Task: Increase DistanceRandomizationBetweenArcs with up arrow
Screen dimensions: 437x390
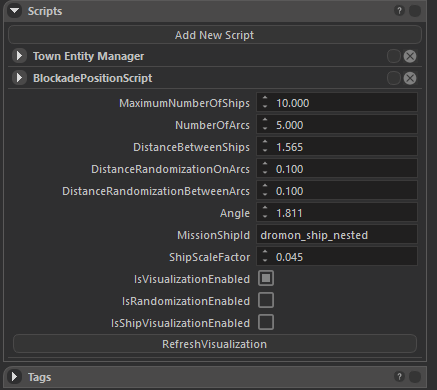Action: [265, 186]
